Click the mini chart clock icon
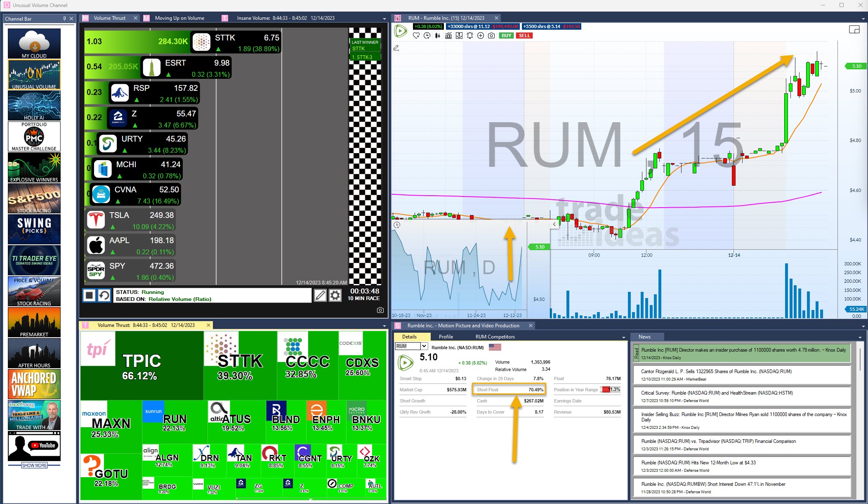This screenshot has width=868, height=504. click(x=397, y=225)
